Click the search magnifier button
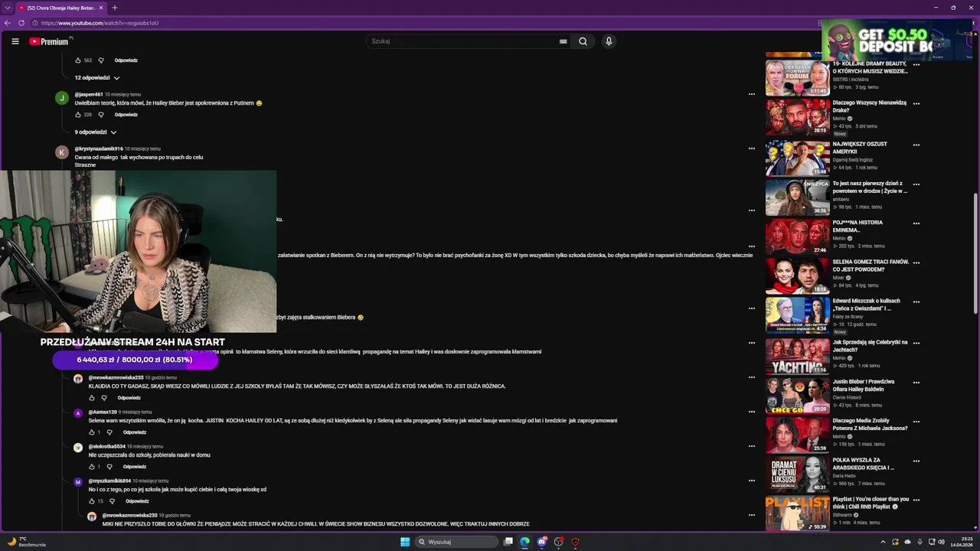Image resolution: width=980 pixels, height=551 pixels. [x=583, y=41]
